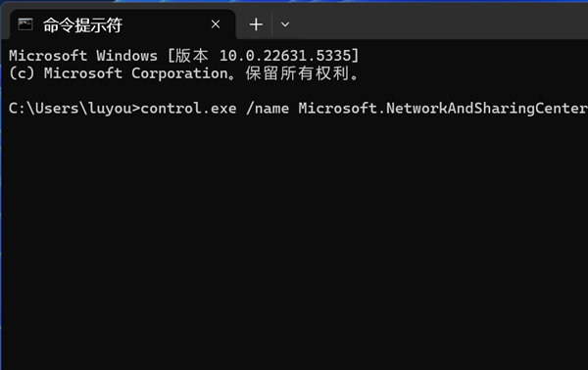This screenshot has width=588, height=370.
Task: Open a new tab with the plus icon
Action: pos(256,24)
